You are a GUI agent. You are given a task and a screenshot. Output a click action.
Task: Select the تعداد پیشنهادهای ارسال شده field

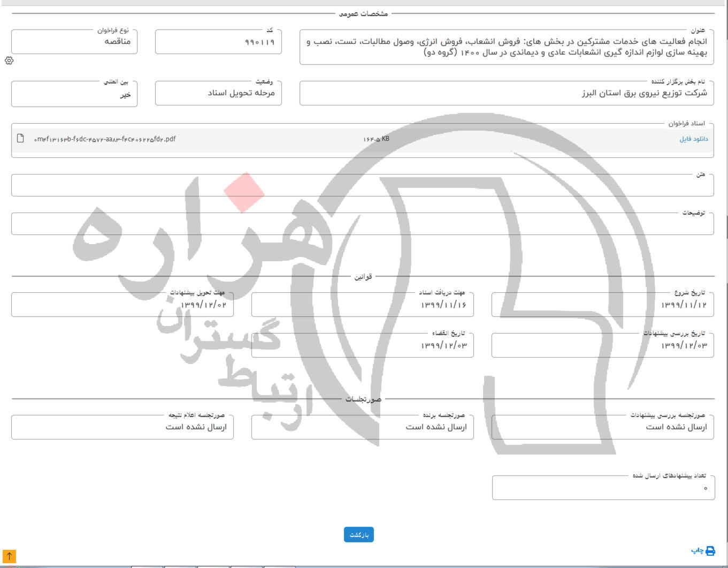(x=603, y=488)
